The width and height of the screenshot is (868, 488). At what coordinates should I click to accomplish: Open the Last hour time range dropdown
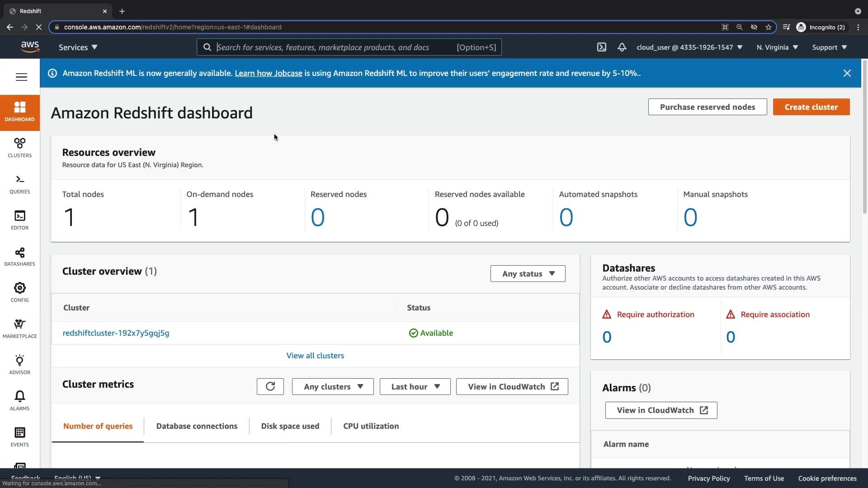click(x=415, y=387)
